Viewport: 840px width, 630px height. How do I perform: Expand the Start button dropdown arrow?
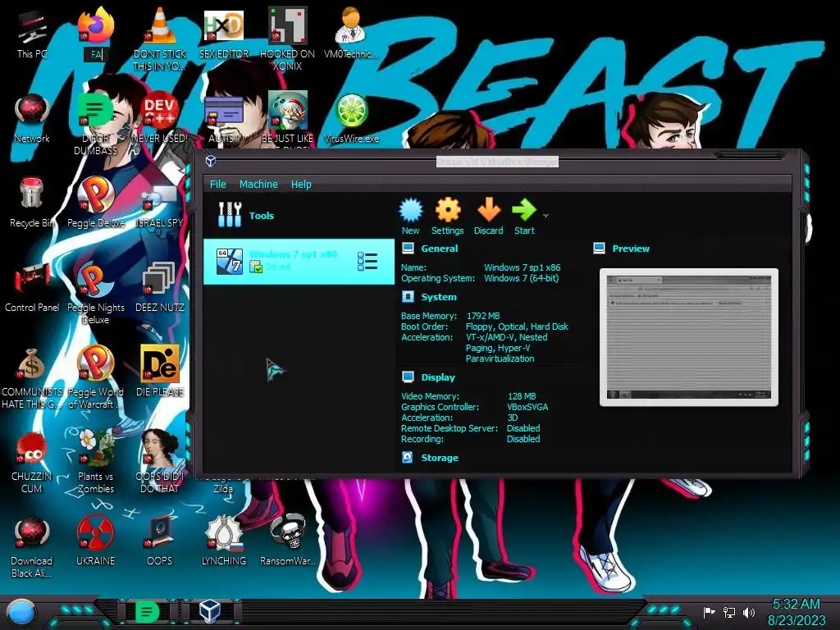[546, 216]
